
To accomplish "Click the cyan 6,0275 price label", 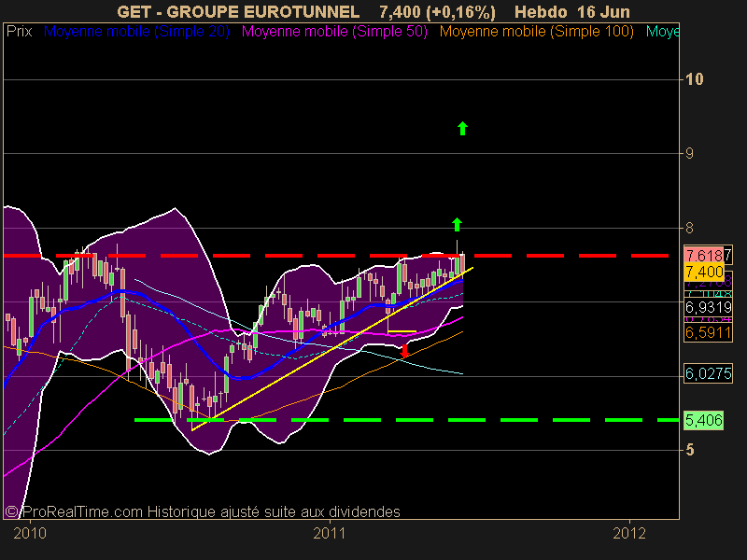I will click(708, 373).
